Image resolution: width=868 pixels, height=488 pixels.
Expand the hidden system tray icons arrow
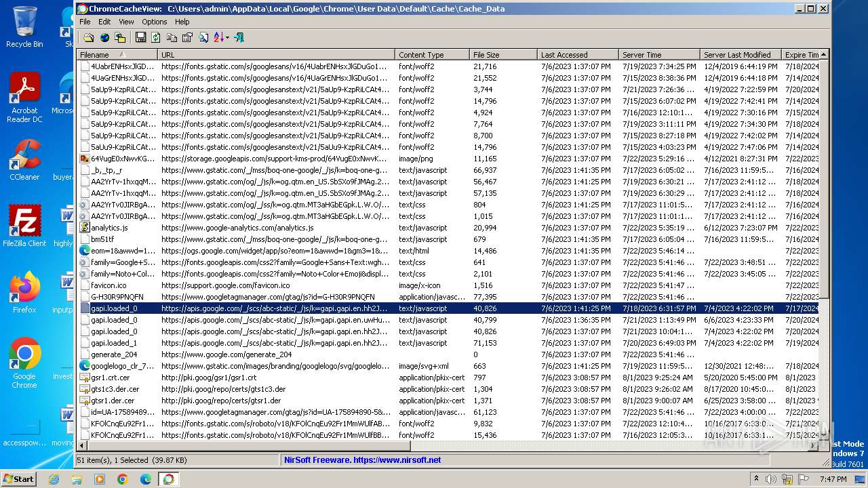tap(756, 479)
